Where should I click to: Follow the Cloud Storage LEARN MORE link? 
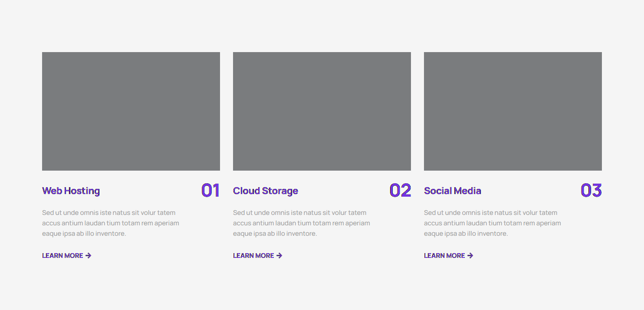[253, 256]
